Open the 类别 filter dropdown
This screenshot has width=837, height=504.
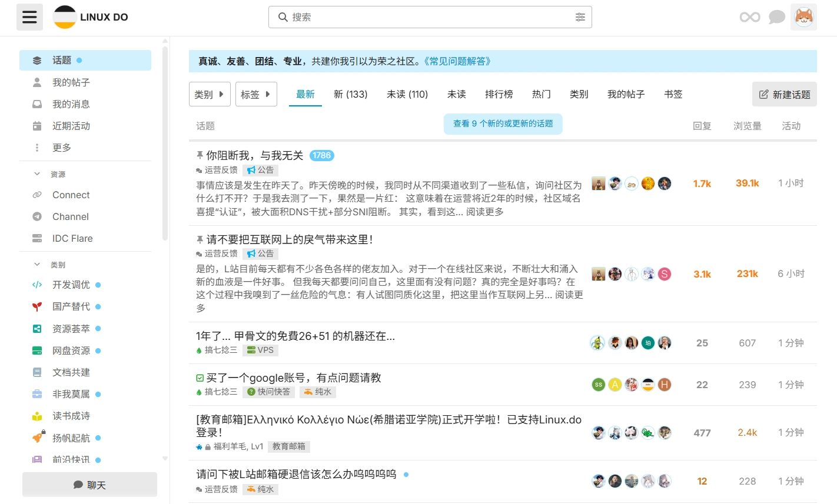(210, 94)
